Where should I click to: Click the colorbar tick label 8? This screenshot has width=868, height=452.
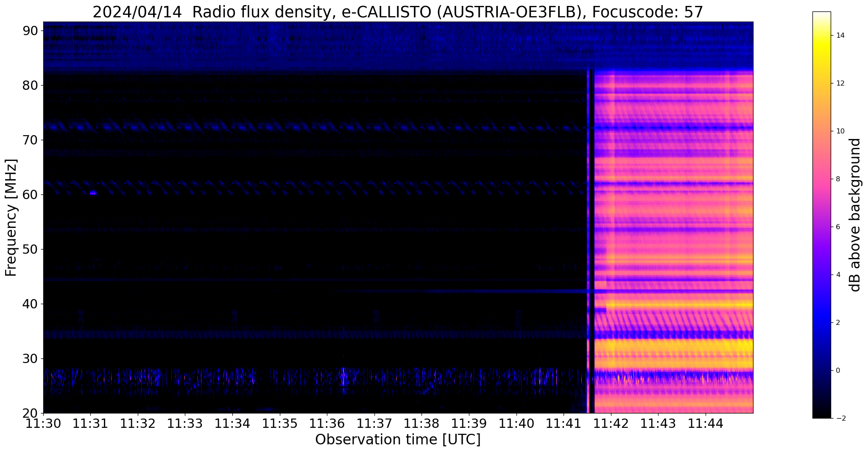point(837,179)
